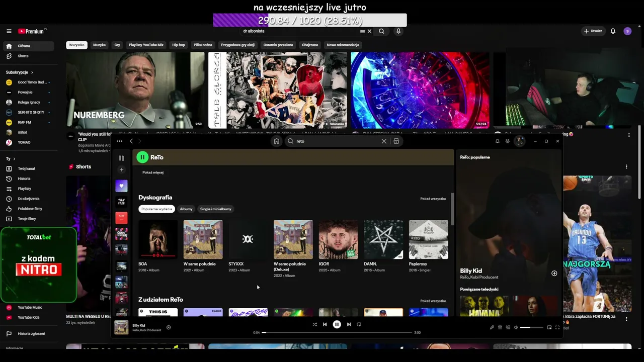The image size is (644, 362).
Task: Pause ReTo using green artist play button
Action: (x=142, y=157)
